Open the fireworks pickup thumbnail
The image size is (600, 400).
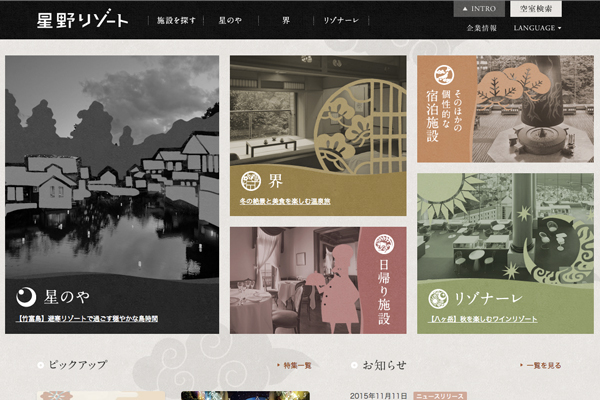tap(245, 395)
